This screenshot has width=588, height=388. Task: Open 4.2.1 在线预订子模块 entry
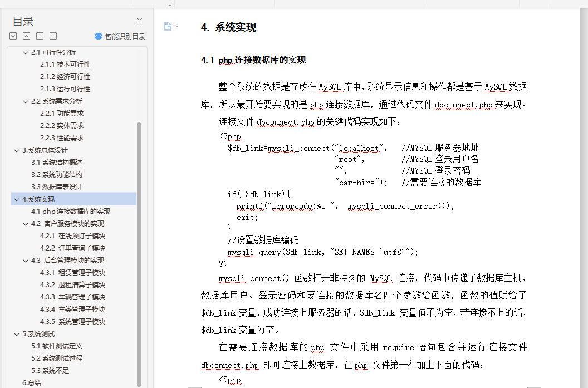(73, 236)
